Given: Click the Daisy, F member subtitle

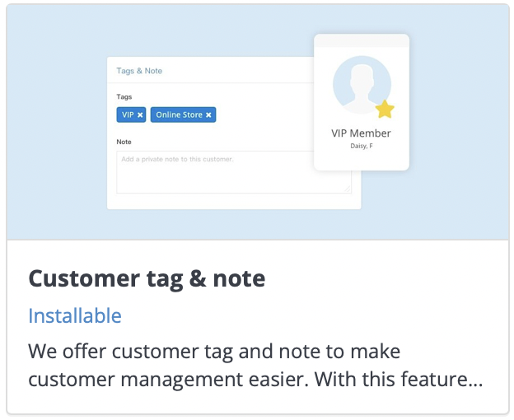Looking at the screenshot, I should point(362,146).
